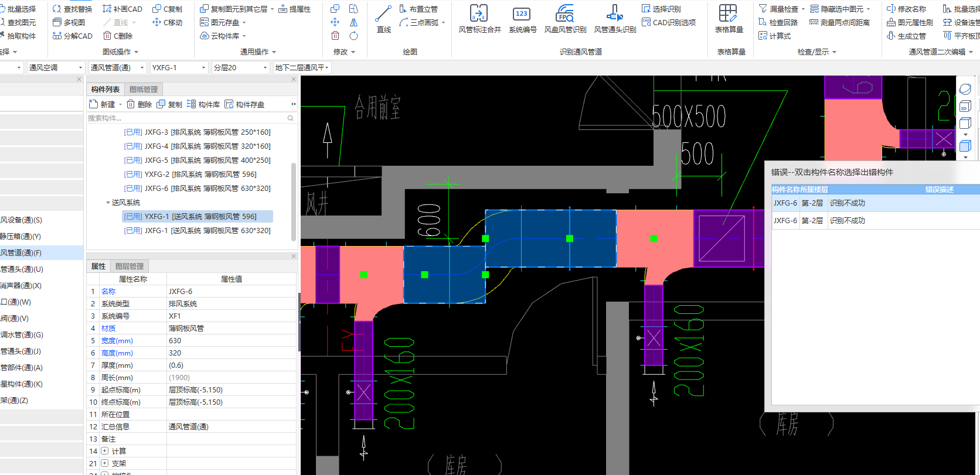Click the C删除 delete tool
The image size is (980, 475).
pyautogui.click(x=118, y=36)
